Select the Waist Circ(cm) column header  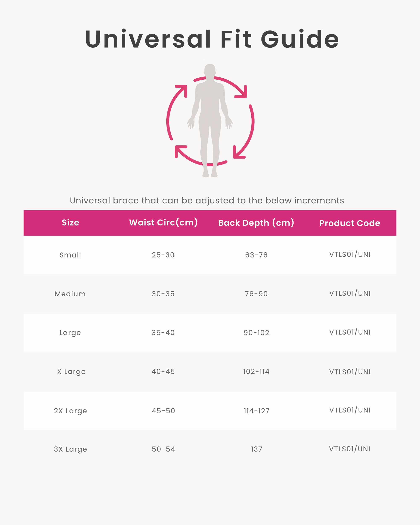tap(163, 223)
